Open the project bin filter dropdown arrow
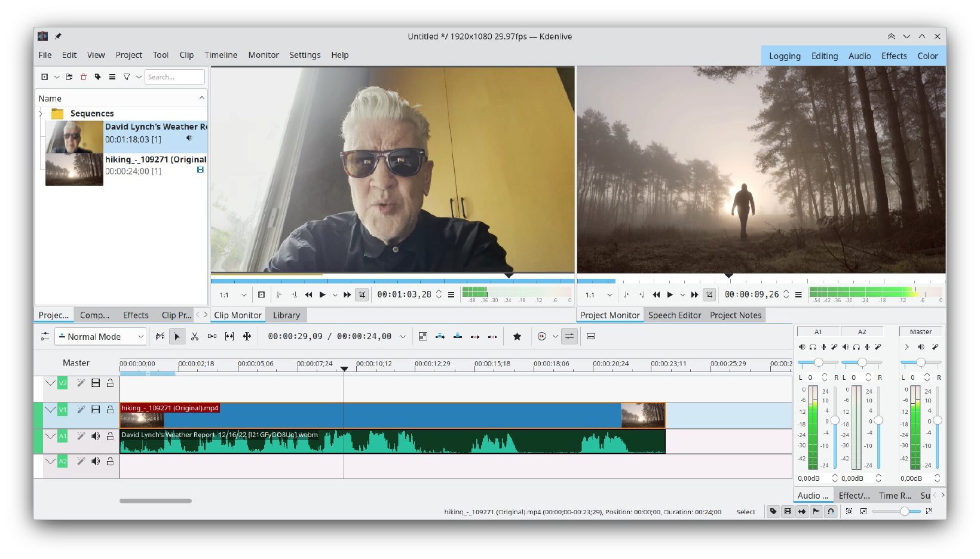This screenshot has width=980, height=559. coord(139,77)
